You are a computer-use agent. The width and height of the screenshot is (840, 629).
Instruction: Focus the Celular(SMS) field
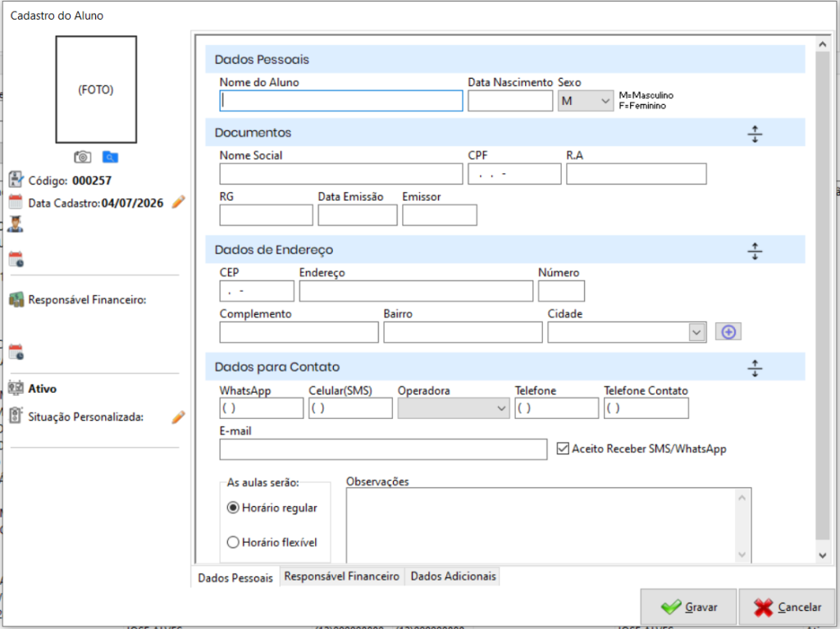click(x=350, y=408)
